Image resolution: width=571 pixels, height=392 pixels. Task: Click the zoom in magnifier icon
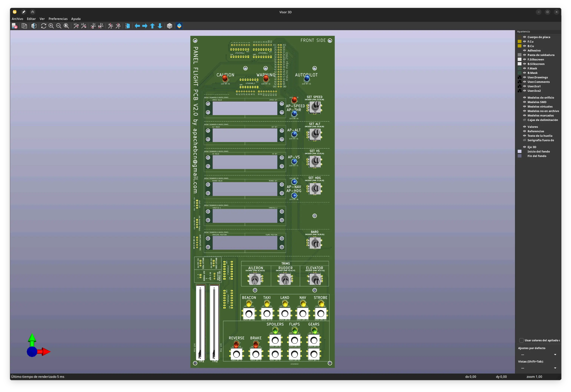pos(51,26)
